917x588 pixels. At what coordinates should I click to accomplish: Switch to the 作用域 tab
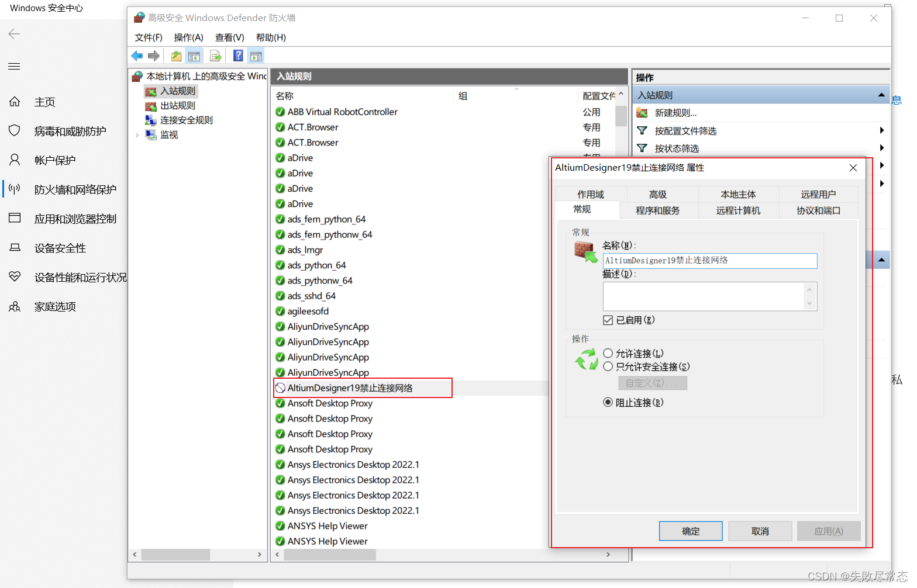[591, 195]
